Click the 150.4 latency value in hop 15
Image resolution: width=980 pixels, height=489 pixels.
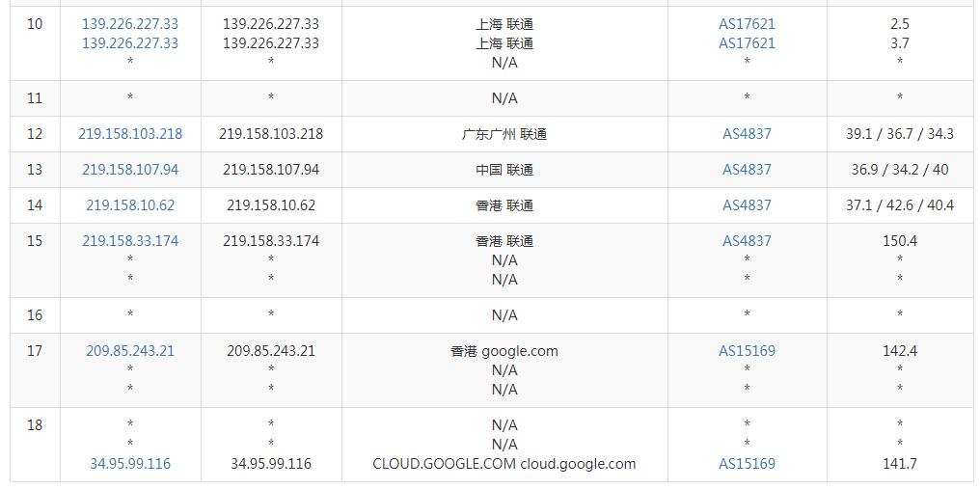tap(899, 241)
